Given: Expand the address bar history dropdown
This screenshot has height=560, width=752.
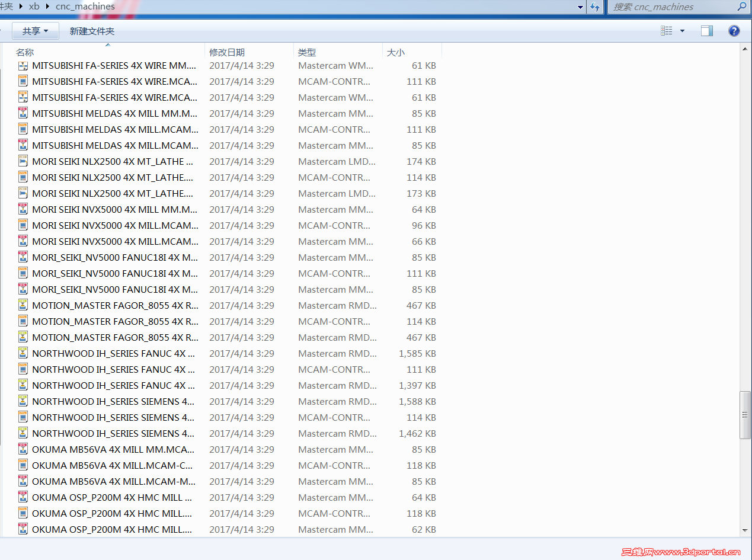Looking at the screenshot, I should click(580, 7).
